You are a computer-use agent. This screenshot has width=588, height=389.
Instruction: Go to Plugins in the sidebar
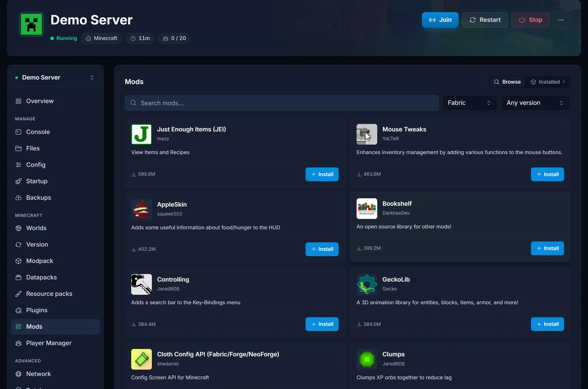click(x=55, y=310)
